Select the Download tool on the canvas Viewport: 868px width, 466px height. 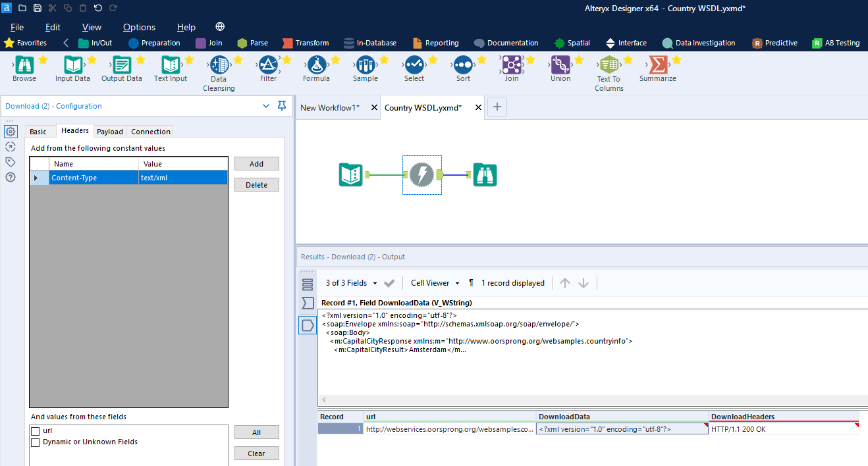pos(421,174)
